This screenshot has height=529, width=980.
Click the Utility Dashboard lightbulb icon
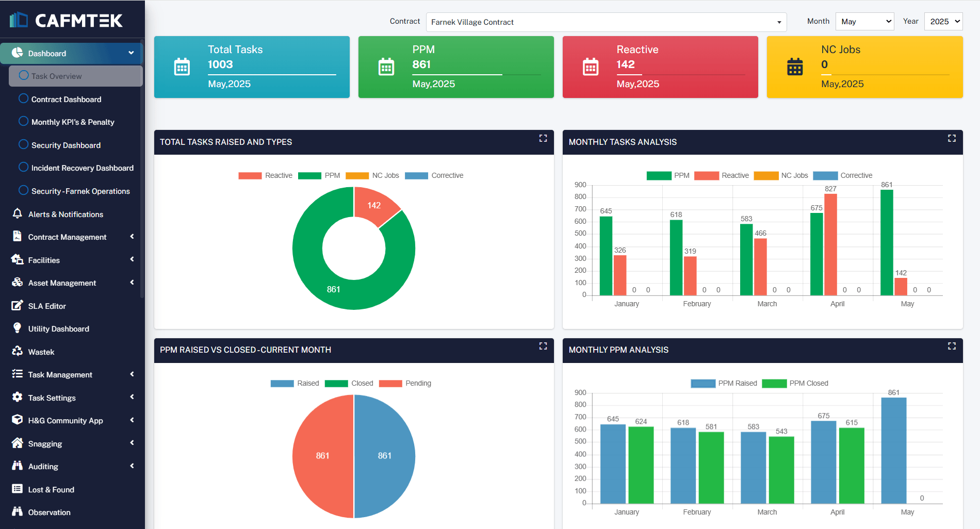[17, 328]
